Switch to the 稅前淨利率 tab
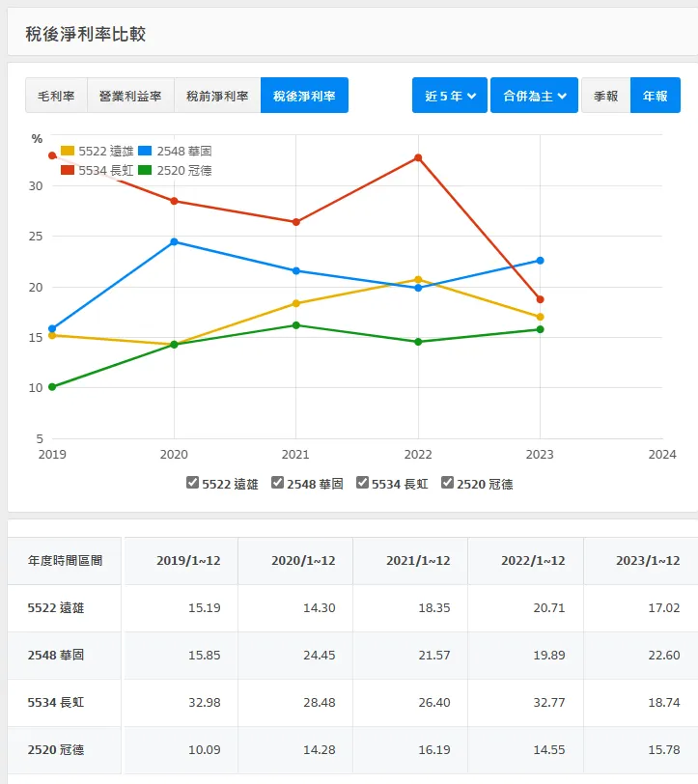The width and height of the screenshot is (698, 784). 217,96
